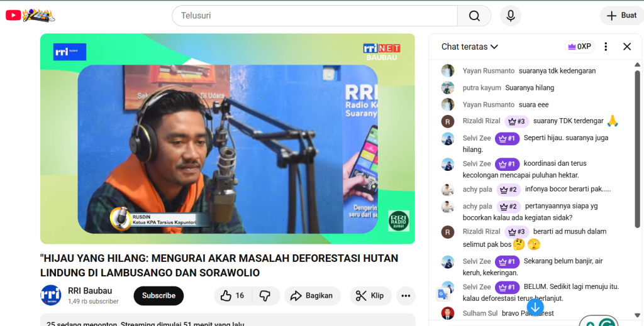Share the video using Bagikan
644x326 pixels.
click(312, 296)
